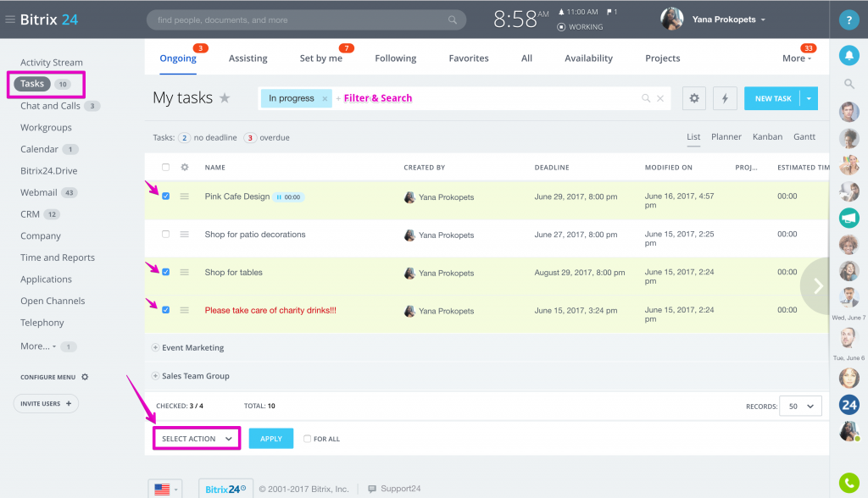
Task: Open the row menu for charity drinks task
Action: pos(184,311)
